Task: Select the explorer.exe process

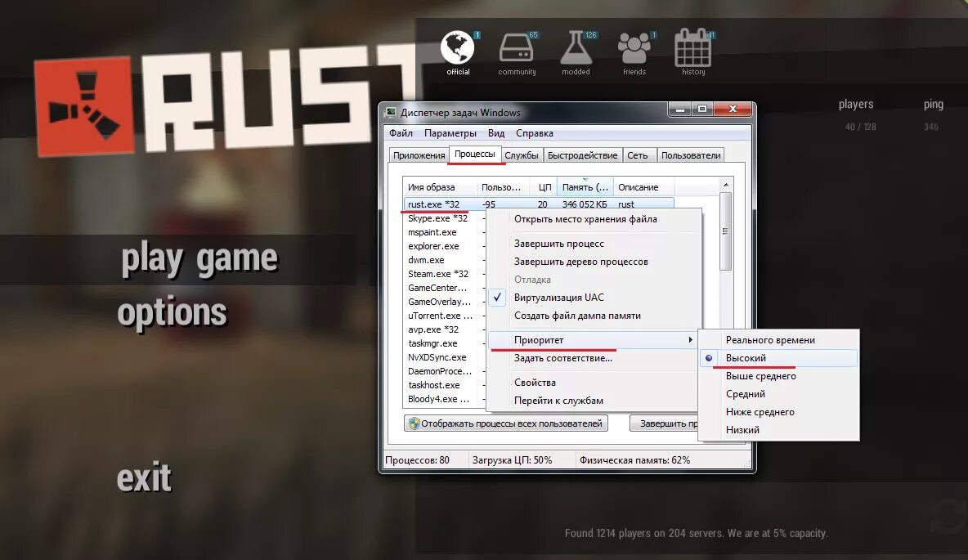Action: click(x=433, y=246)
